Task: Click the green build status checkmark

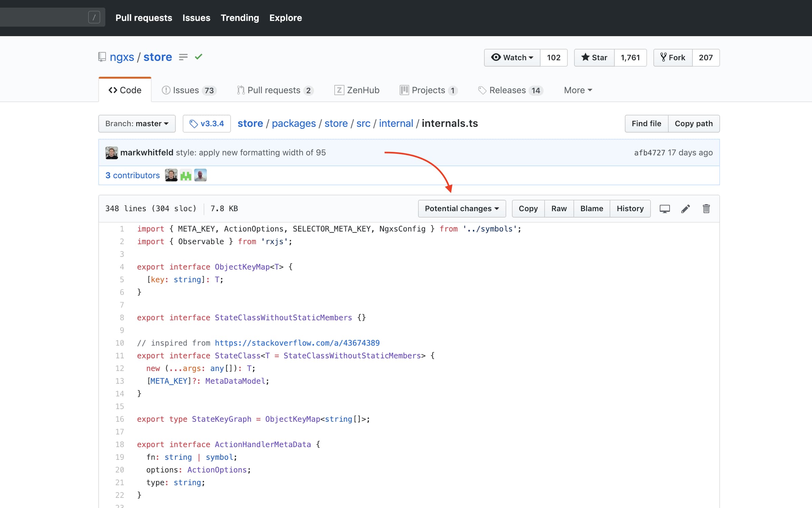Action: pos(199,57)
